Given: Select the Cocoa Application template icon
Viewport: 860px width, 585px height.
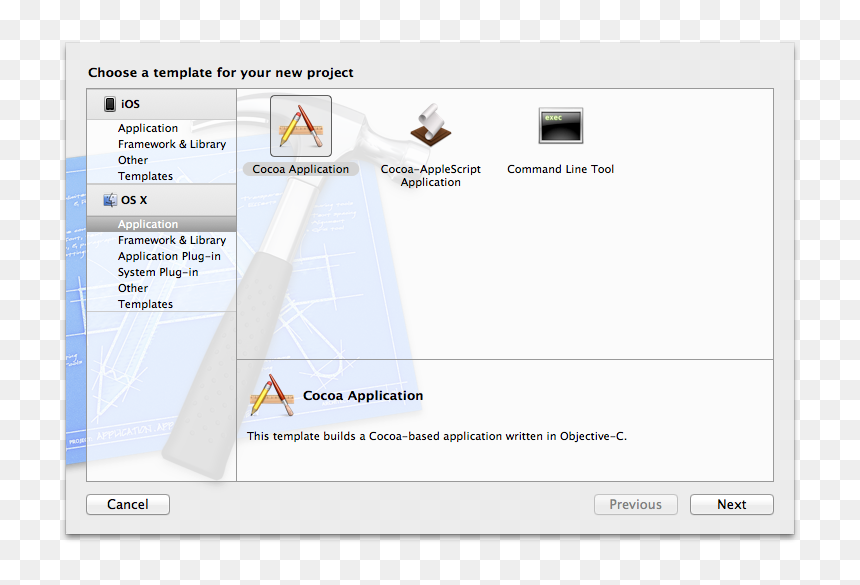Looking at the screenshot, I should (x=301, y=126).
